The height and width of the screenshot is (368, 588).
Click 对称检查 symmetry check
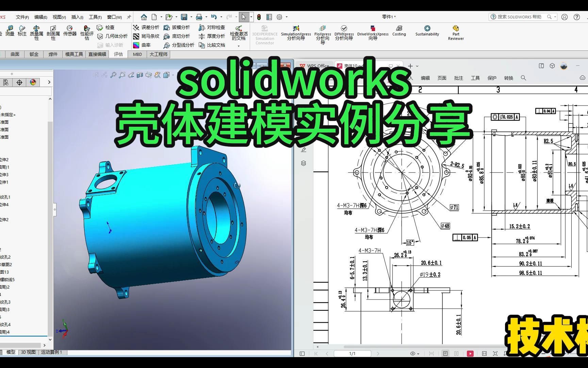212,27
